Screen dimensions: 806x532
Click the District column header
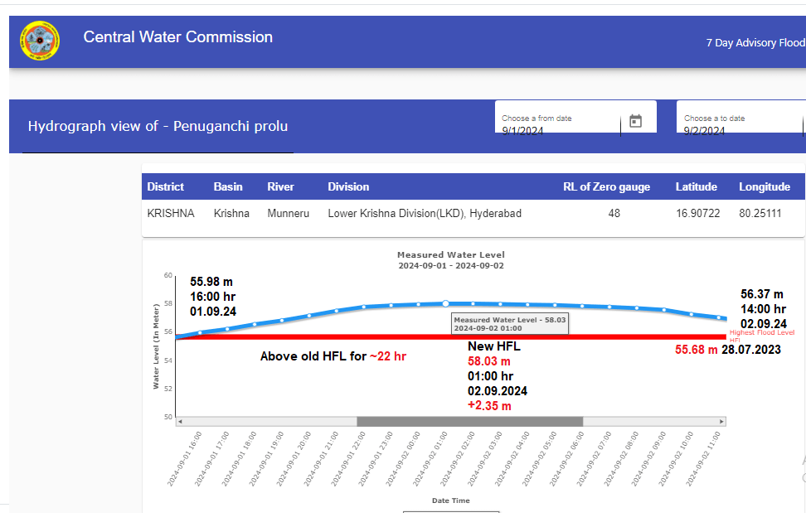[166, 187]
